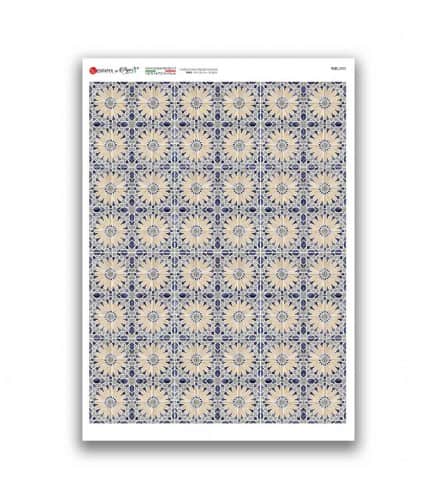The height and width of the screenshot is (500, 437).
Task: Click the blank white margin below the pattern
Action: coord(218,431)
